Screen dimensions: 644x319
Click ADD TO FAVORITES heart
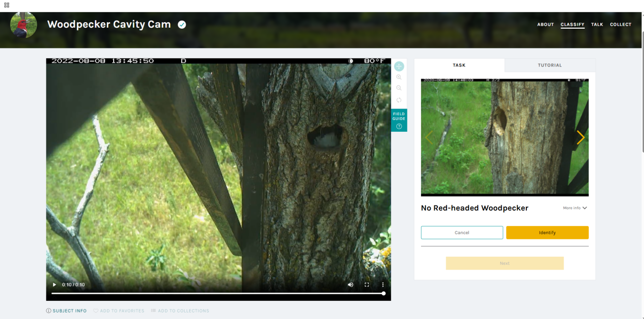point(119,311)
